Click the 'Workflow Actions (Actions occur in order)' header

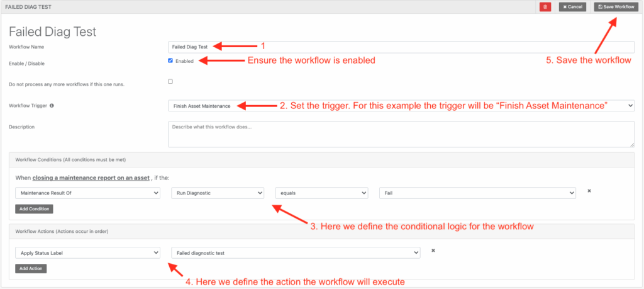[62, 232]
